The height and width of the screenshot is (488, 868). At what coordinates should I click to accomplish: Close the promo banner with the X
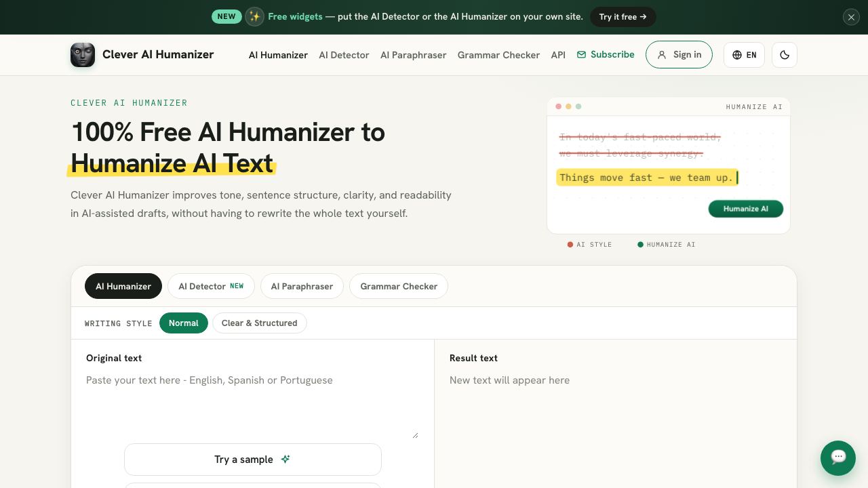coord(851,17)
